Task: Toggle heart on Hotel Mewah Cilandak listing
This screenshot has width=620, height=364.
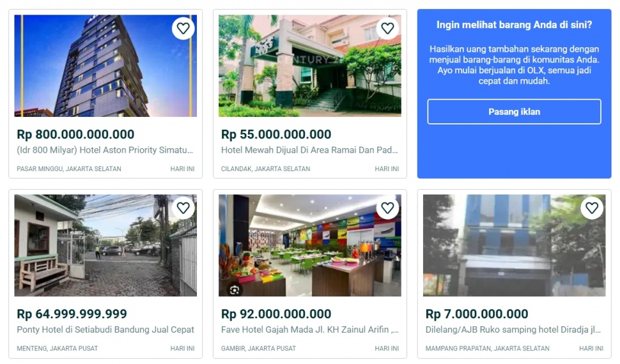Action: (387, 29)
